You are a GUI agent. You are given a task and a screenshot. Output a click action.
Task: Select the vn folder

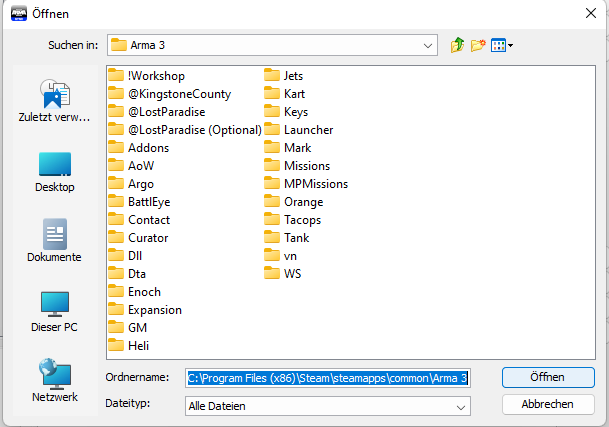[280, 256]
